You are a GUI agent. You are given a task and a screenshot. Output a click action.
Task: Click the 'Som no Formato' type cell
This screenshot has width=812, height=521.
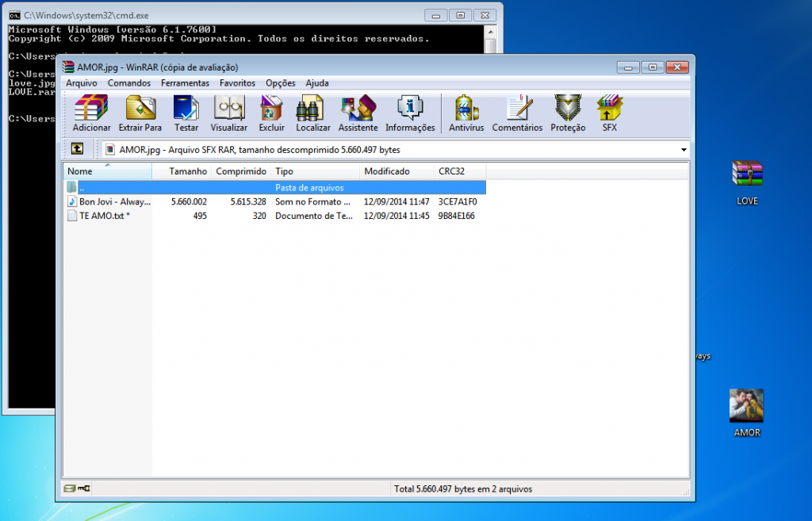point(312,201)
